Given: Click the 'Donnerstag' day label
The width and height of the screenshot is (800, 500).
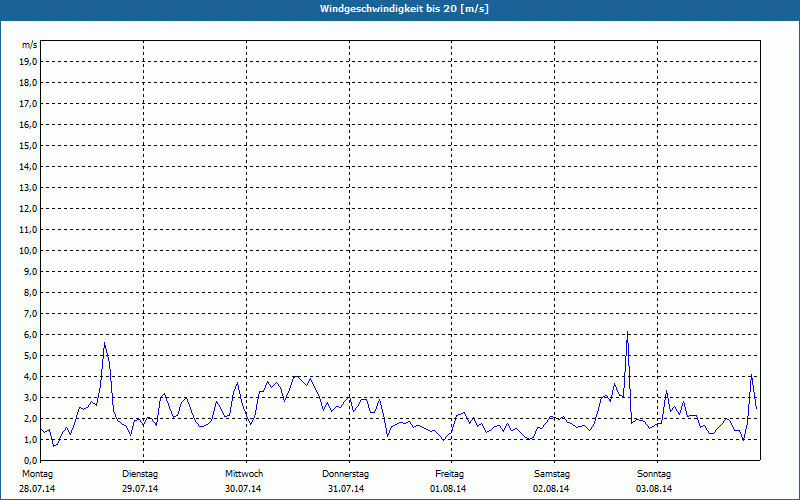Looking at the screenshot, I should pos(345,474).
